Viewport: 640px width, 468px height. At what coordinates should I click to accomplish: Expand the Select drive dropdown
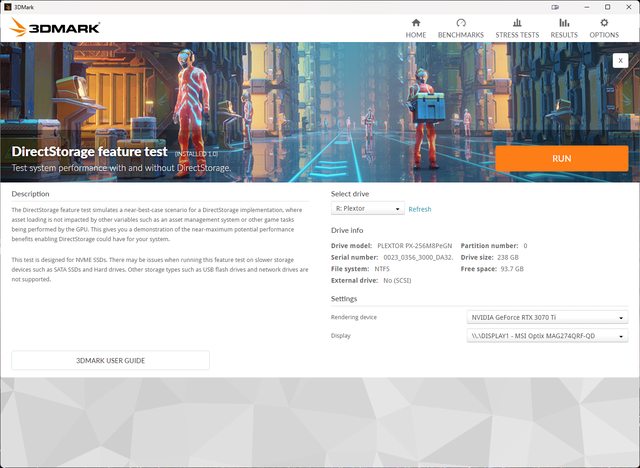pyautogui.click(x=367, y=209)
